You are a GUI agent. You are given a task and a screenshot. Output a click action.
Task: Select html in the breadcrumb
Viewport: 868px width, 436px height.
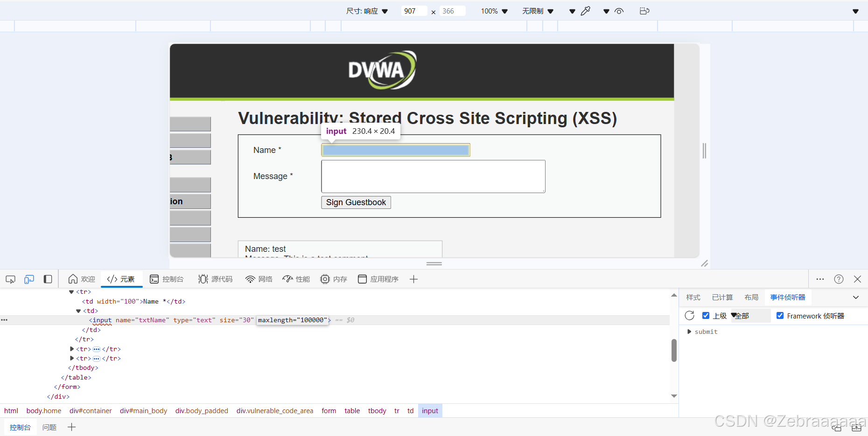(11, 411)
